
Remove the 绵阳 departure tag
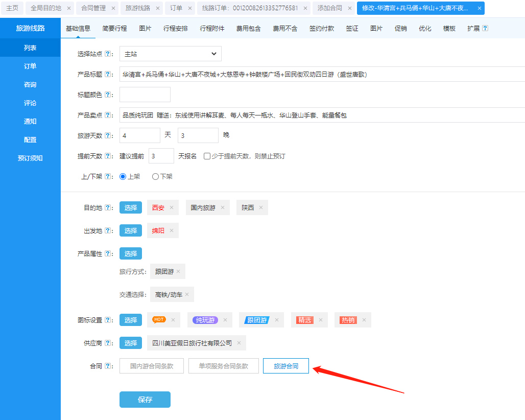(x=172, y=230)
